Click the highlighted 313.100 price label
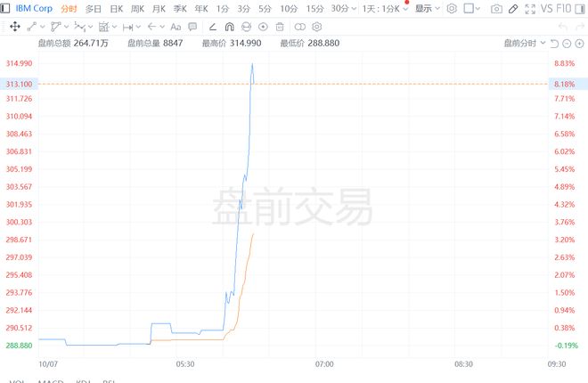 [19, 84]
